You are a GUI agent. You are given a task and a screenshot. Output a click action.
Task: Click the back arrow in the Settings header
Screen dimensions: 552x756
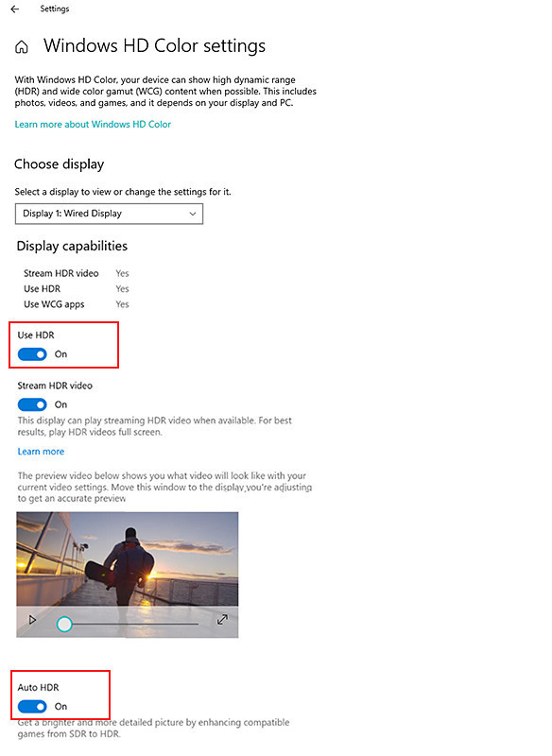coord(14,9)
